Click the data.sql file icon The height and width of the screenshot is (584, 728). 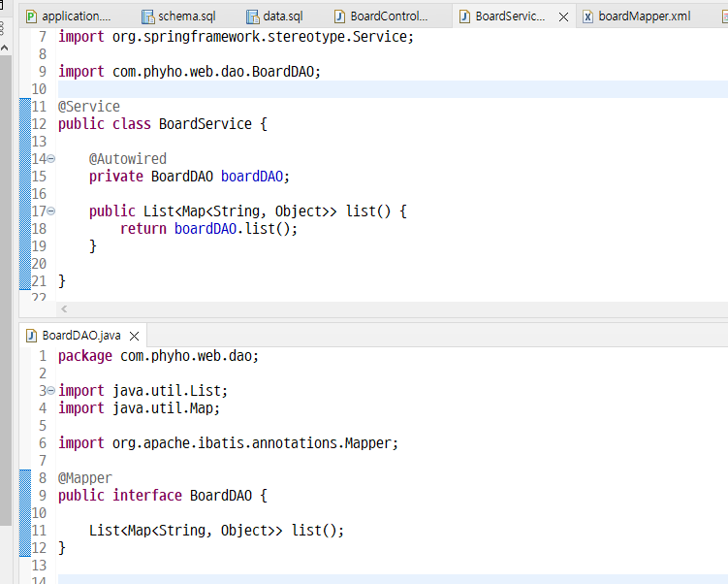click(253, 17)
